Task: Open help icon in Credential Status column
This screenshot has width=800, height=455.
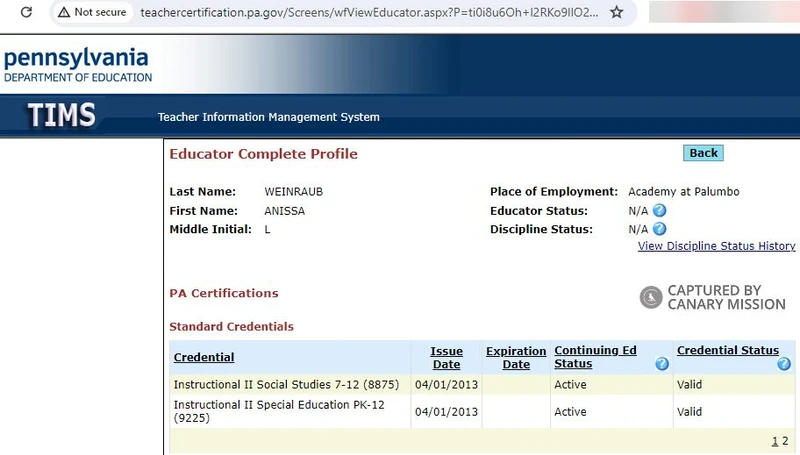Action: [784, 364]
